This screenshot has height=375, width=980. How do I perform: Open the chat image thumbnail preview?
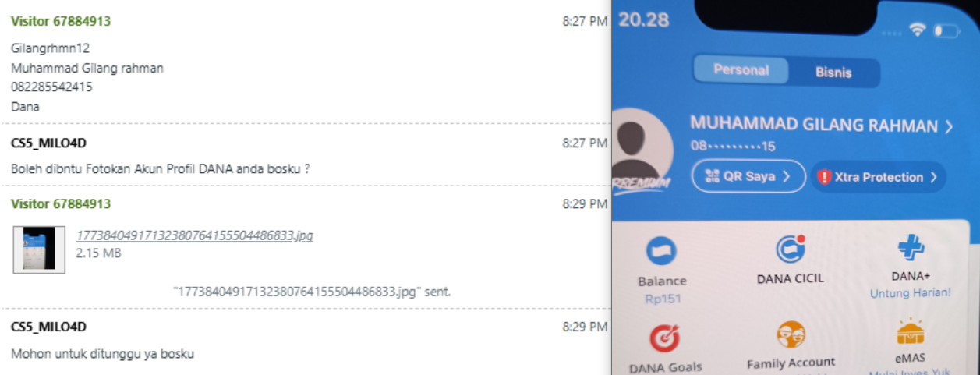[x=39, y=249]
